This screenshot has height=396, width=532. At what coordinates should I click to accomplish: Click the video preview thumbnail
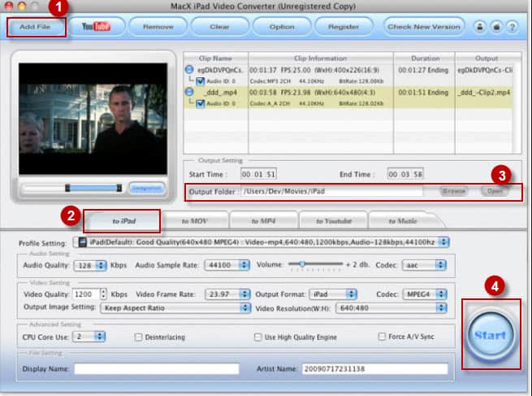point(93,119)
